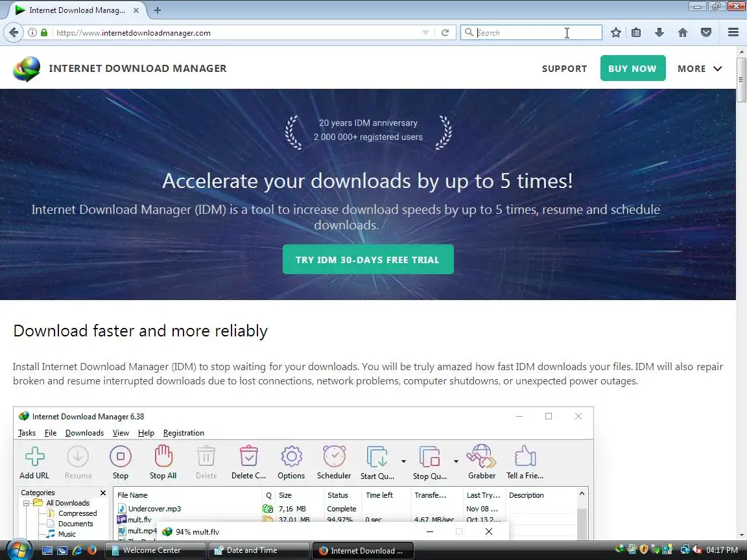
Task: Open the Firefox hamburger menu
Action: pos(733,33)
